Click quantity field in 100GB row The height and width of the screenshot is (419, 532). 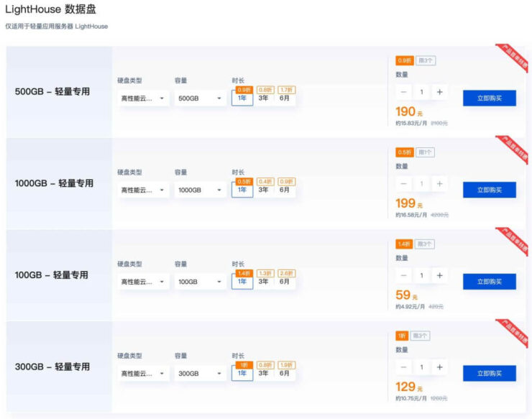[x=422, y=275]
